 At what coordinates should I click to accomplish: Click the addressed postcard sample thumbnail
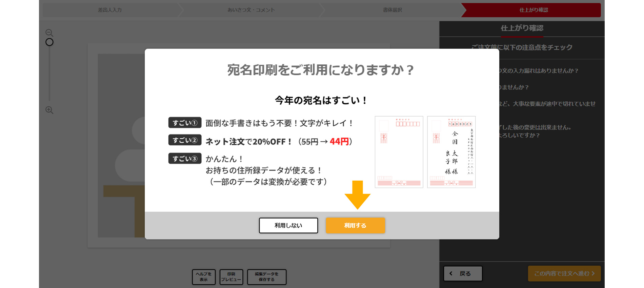pos(451,152)
